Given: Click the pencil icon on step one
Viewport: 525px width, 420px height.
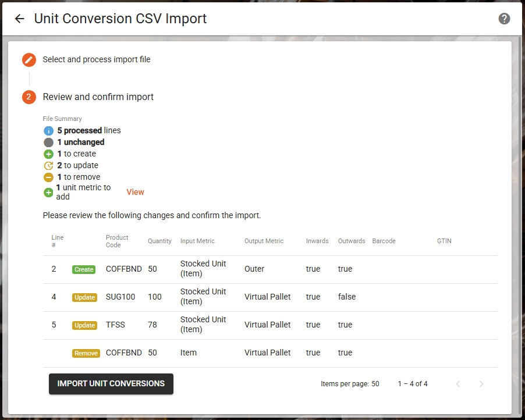Looking at the screenshot, I should point(29,59).
